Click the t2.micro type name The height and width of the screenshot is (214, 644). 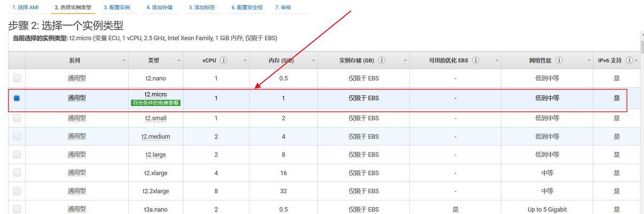click(x=156, y=94)
